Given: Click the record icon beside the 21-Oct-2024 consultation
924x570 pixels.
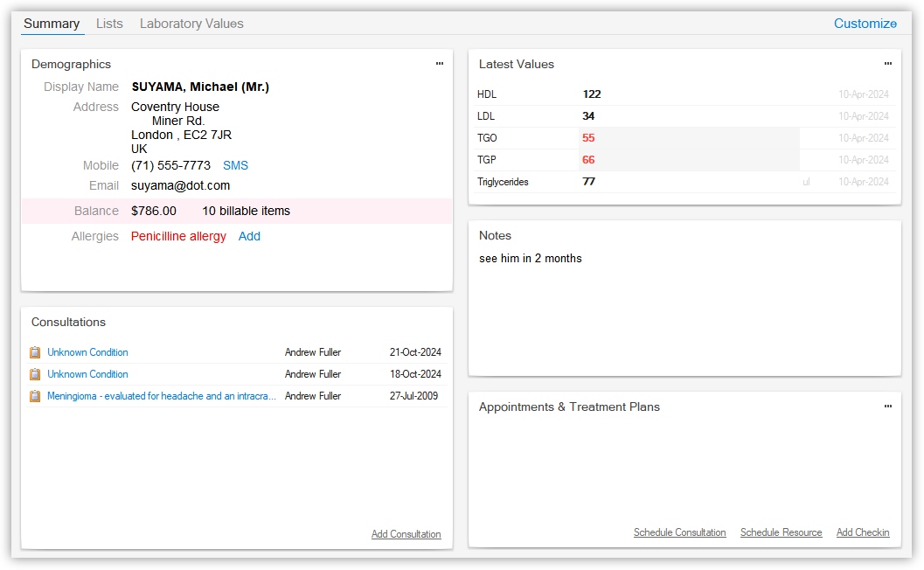Looking at the screenshot, I should [34, 351].
